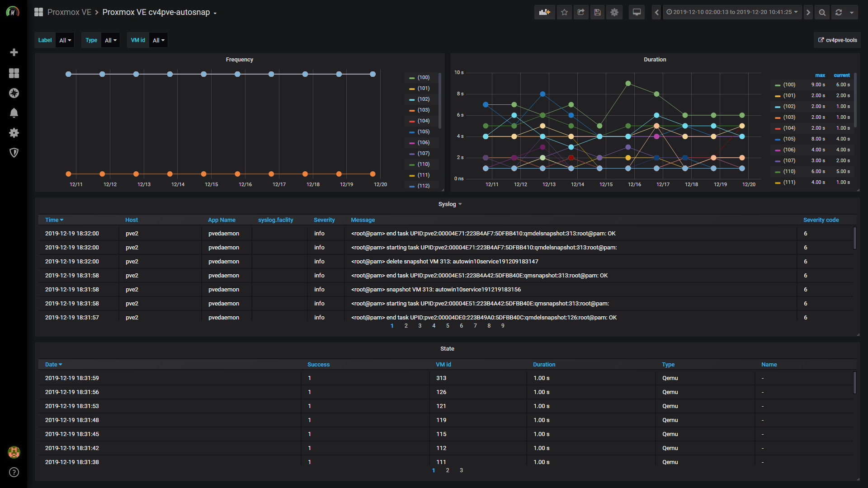Viewport: 868px width, 488px height.
Task: Click the (101) yellow color swatch in Duration legend
Action: click(777, 96)
